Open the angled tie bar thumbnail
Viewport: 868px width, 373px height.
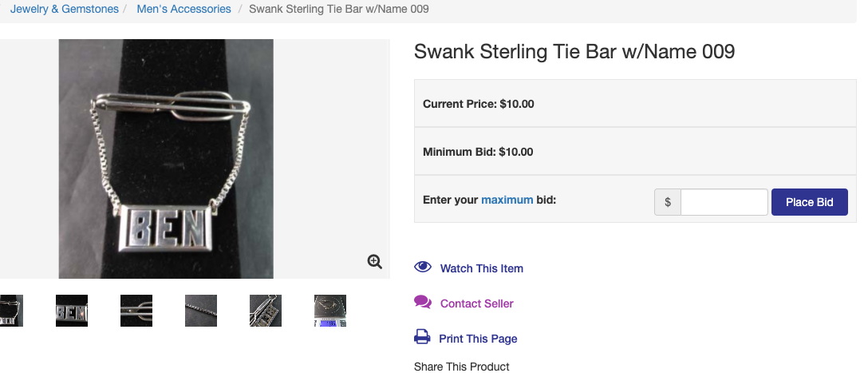pyautogui.click(x=266, y=311)
